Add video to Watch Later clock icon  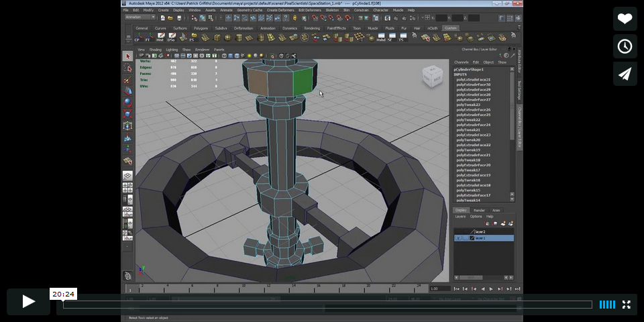(625, 46)
